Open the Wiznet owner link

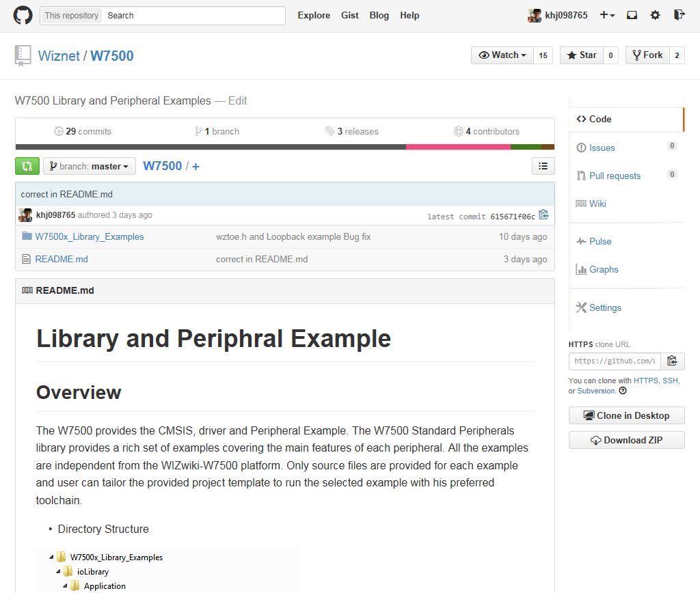(59, 56)
